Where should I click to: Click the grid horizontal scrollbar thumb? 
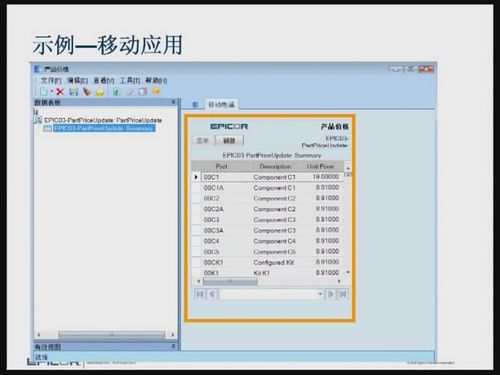[230, 282]
